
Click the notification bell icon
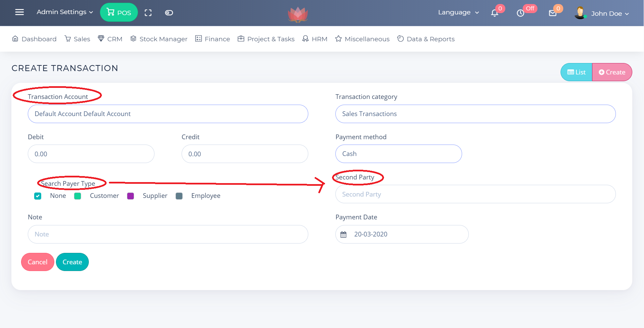[495, 13]
